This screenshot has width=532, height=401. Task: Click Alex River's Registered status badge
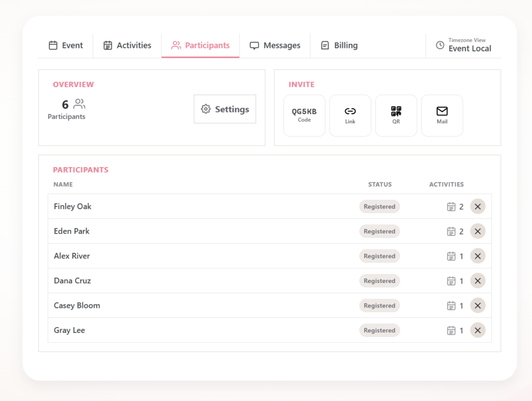[380, 256]
